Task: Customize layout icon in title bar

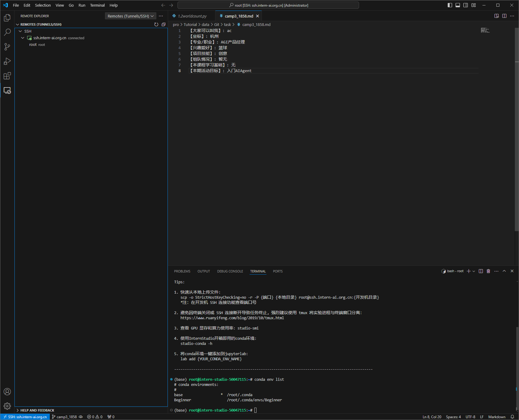Action: pyautogui.click(x=474, y=5)
